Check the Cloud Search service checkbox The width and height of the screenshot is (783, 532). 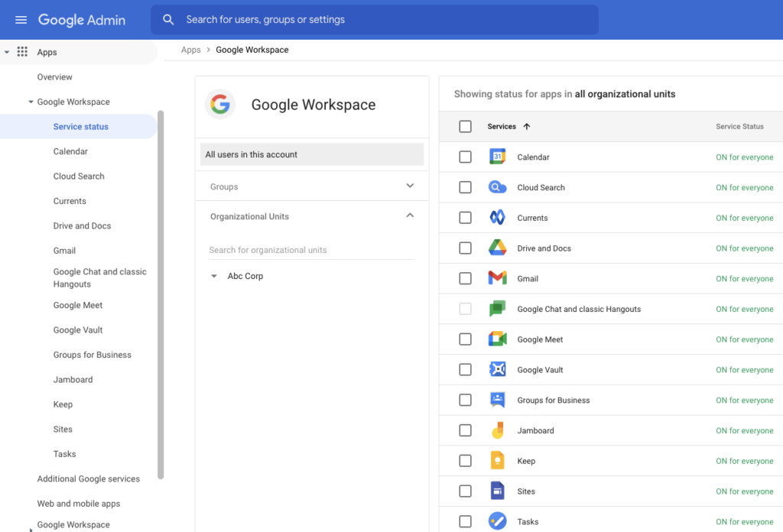tap(465, 187)
